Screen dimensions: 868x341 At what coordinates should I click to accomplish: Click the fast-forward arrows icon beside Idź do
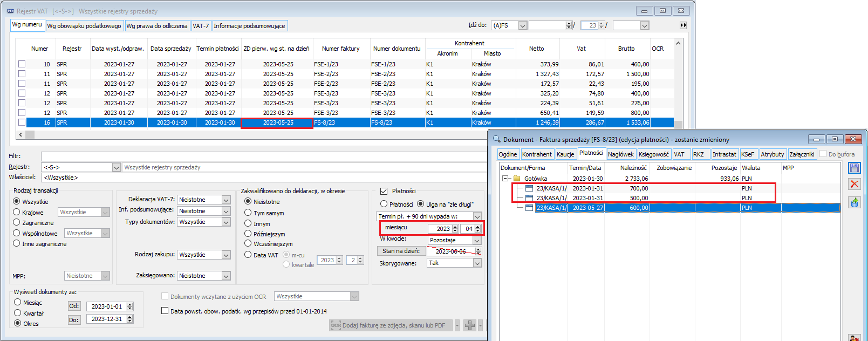pos(683,25)
